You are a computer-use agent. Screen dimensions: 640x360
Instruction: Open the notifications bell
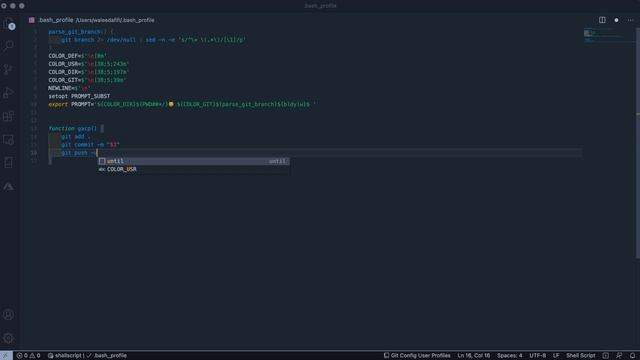[x=632, y=356]
